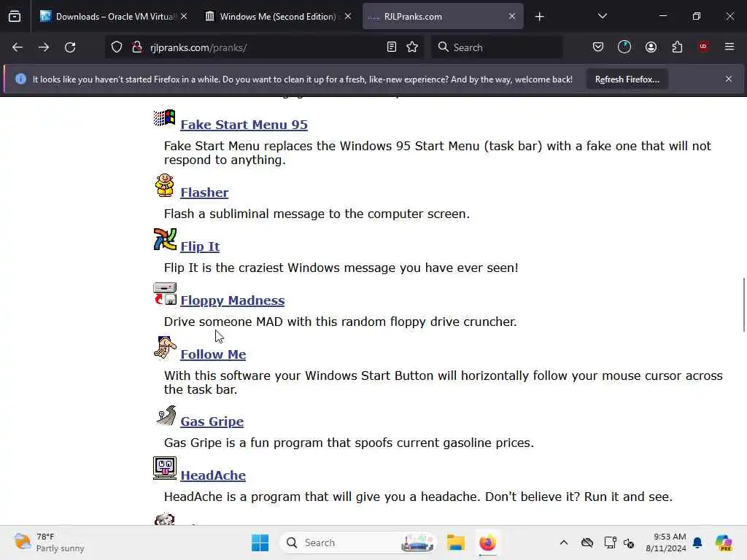This screenshot has height=560, width=747.
Task: Close the Windows Me (Second Edition) tab
Action: [348, 17]
